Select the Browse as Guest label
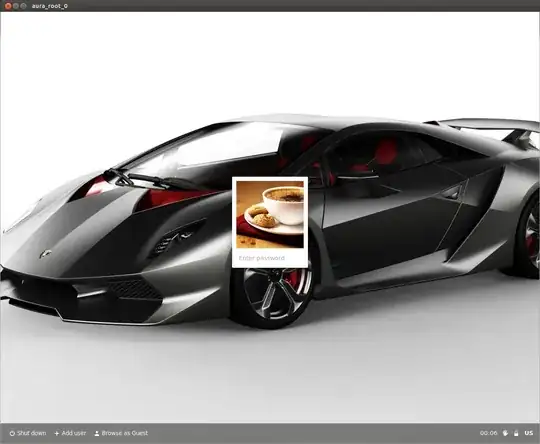The width and height of the screenshot is (540, 444). pyautogui.click(x=125, y=433)
